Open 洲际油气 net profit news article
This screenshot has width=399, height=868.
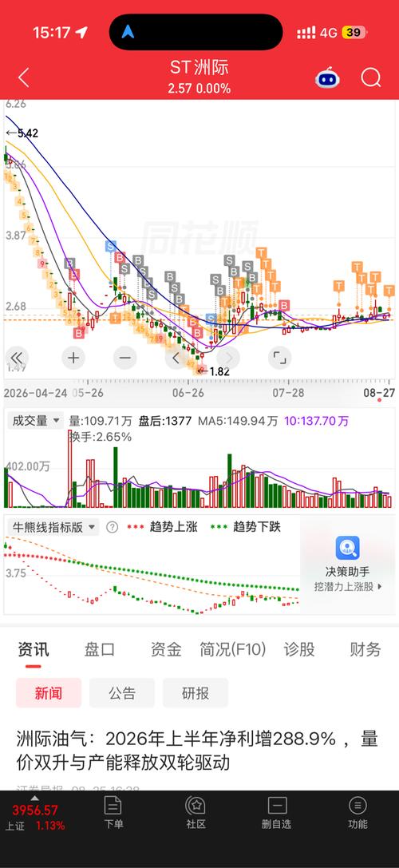pos(197,751)
